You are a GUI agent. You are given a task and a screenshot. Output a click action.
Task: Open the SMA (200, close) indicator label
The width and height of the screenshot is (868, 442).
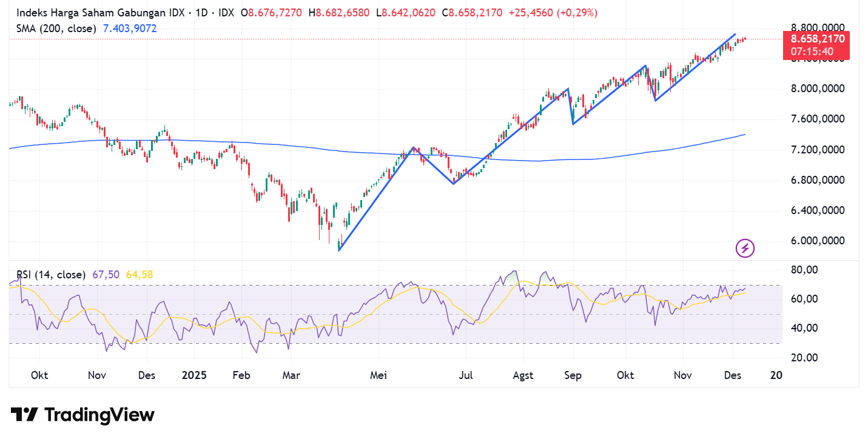56,28
